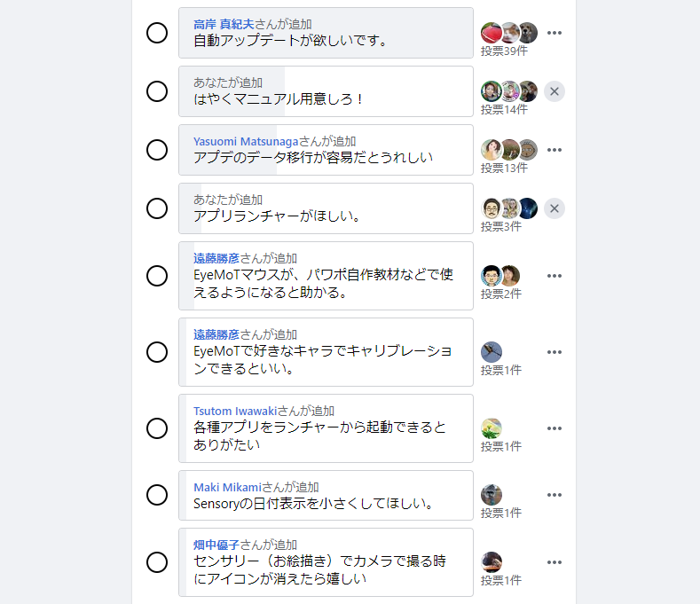
Task: Open more options for センサリー(お絵描き) entry
Action: coord(554,562)
